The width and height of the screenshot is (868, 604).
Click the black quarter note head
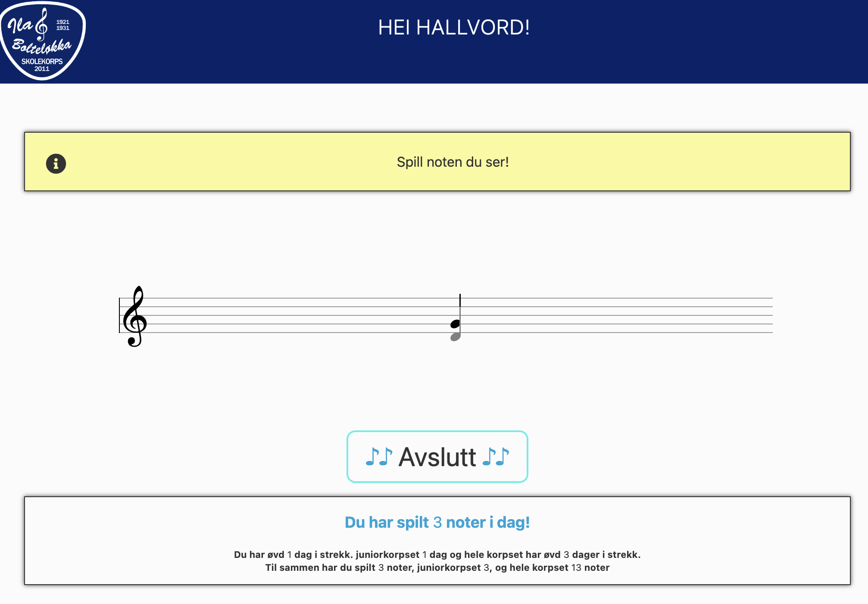pos(455,324)
